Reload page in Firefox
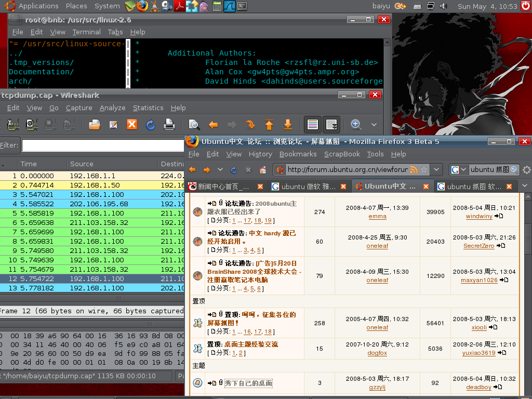This screenshot has width=532, height=399. click(234, 170)
